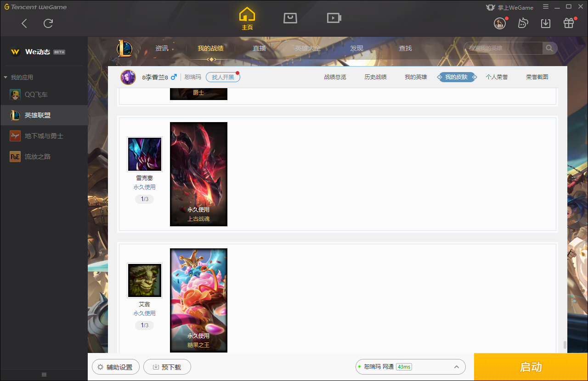Viewport: 588px width, 381px height.
Task: Click the gender icon beside the player name
Action: [x=174, y=77]
